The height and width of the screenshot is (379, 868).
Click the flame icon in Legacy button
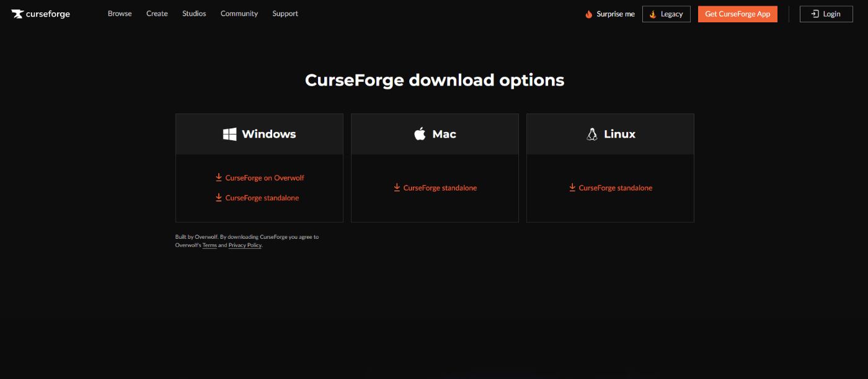tap(653, 14)
